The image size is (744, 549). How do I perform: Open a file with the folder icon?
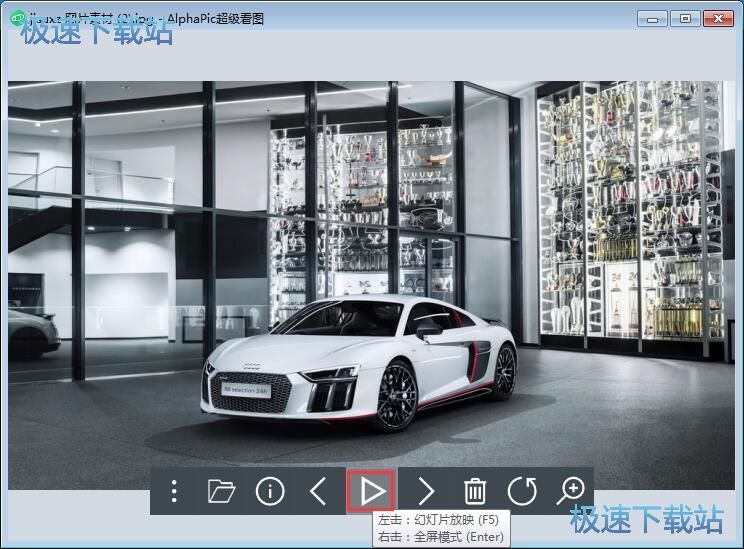click(x=222, y=491)
